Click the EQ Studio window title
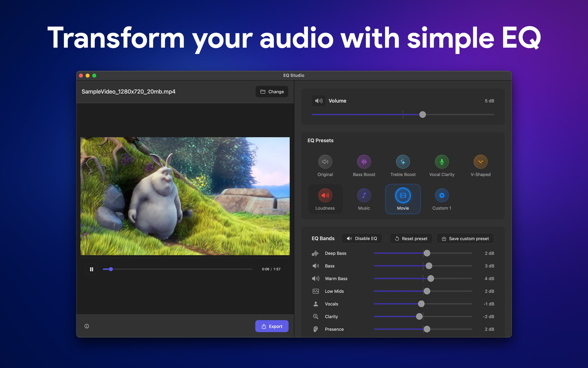Screen dimensions: 588x368 [x=294, y=75]
